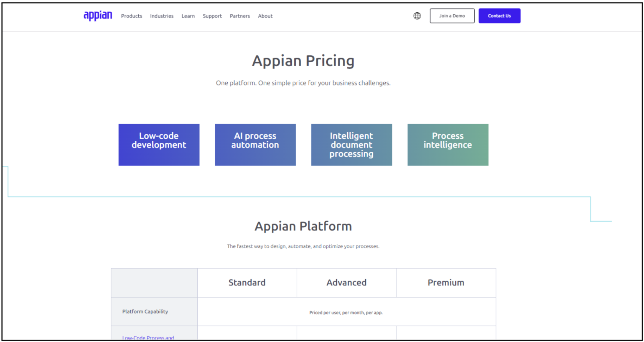Select the Premium plan column header
The image size is (644, 342).
pos(446,283)
